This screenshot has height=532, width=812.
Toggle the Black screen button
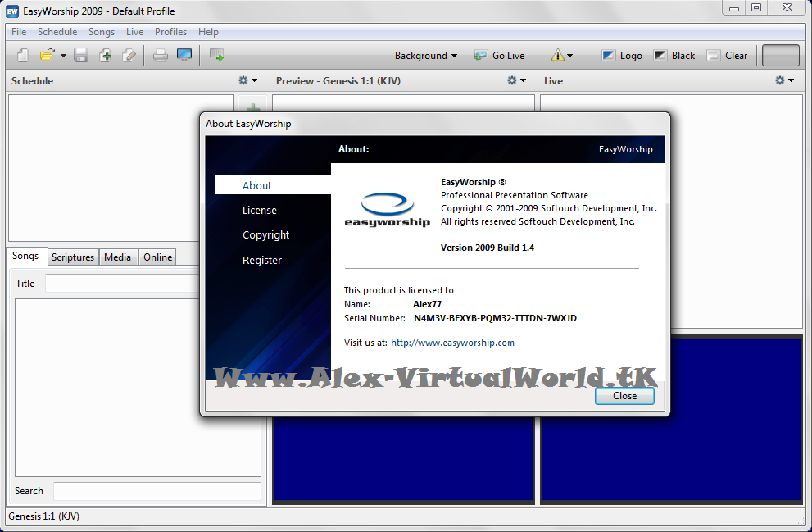pos(674,56)
